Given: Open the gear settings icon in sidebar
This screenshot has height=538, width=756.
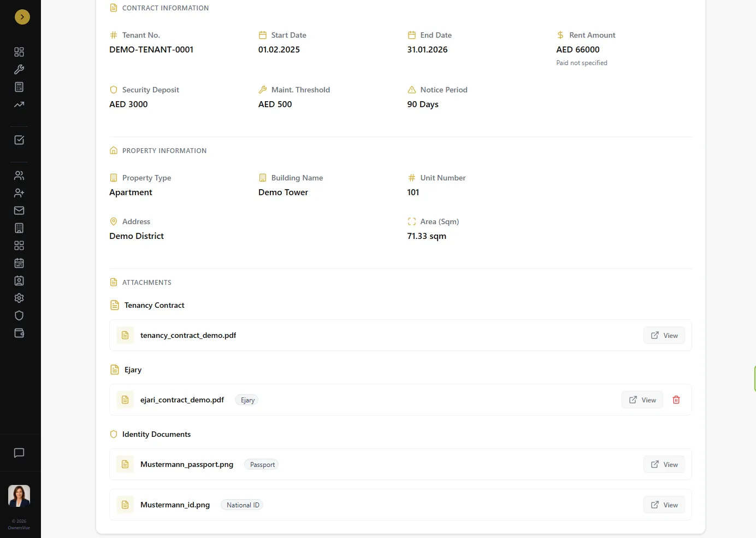Looking at the screenshot, I should tap(19, 298).
